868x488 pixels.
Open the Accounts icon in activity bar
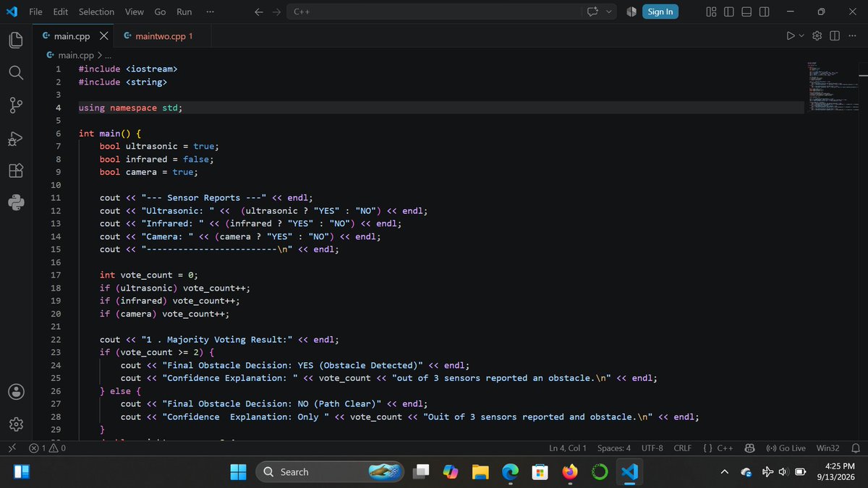click(x=16, y=391)
